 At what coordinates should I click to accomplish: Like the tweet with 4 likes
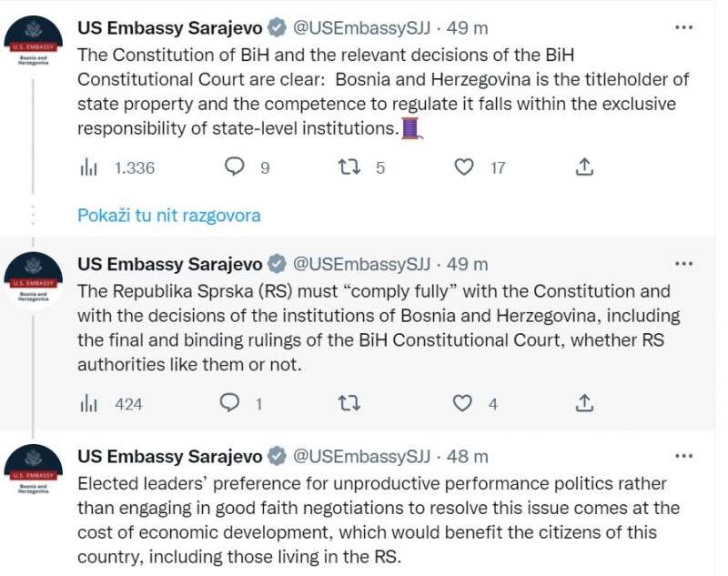pyautogui.click(x=464, y=403)
